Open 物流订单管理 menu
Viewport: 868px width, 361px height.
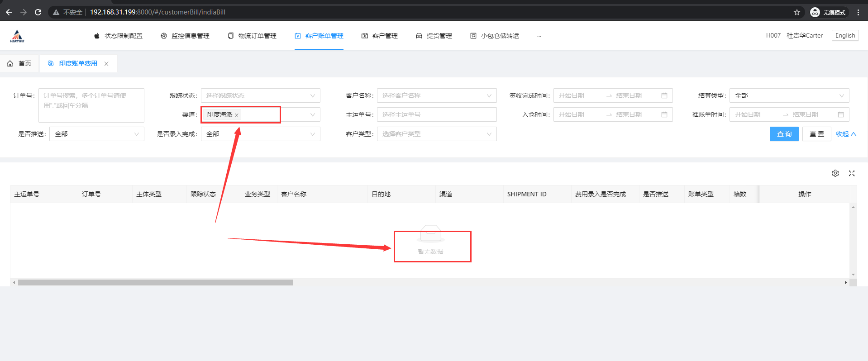pos(252,36)
